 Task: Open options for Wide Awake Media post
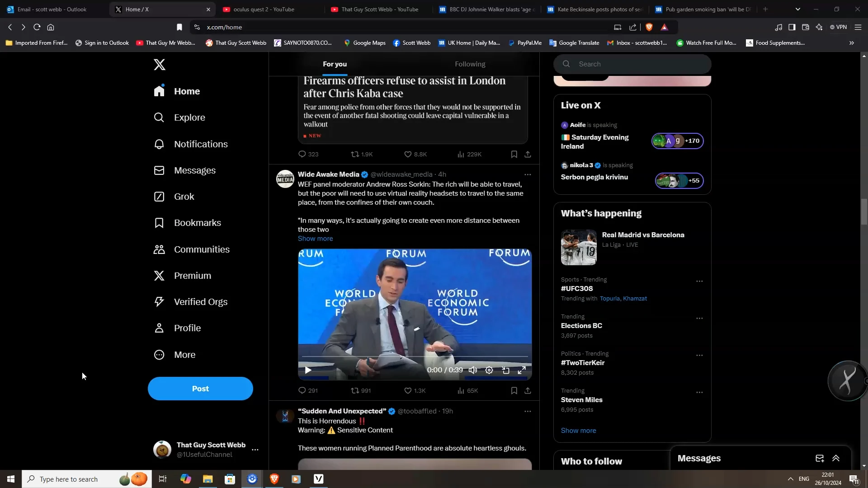click(x=528, y=174)
